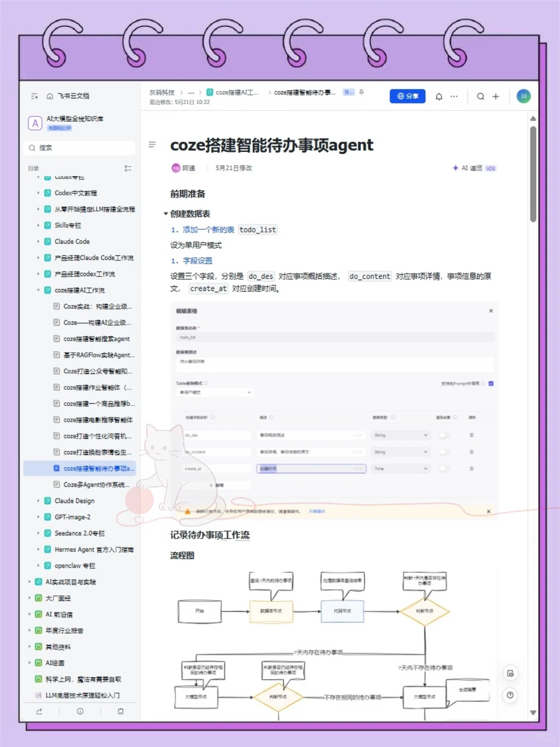Click the vertical scrollbar thumb

click(533, 174)
